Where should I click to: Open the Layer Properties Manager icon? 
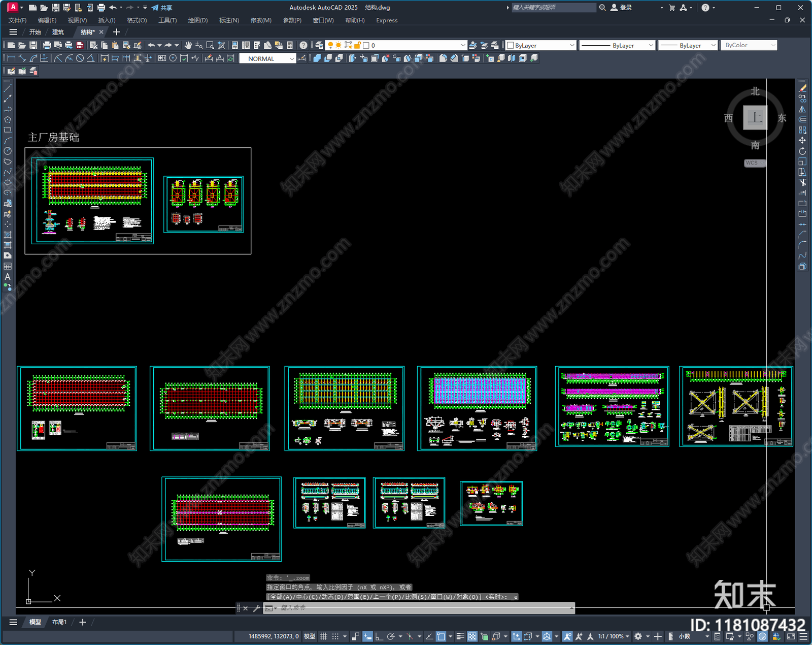(319, 45)
